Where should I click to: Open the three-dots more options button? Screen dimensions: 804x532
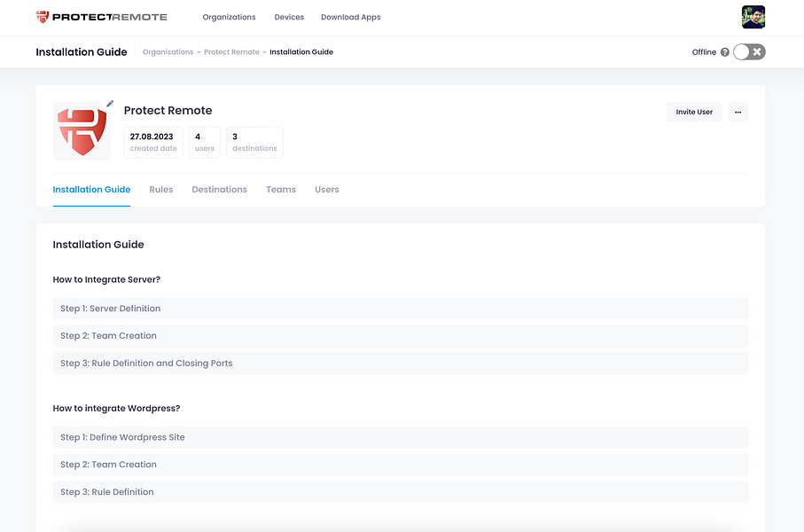[x=738, y=112]
